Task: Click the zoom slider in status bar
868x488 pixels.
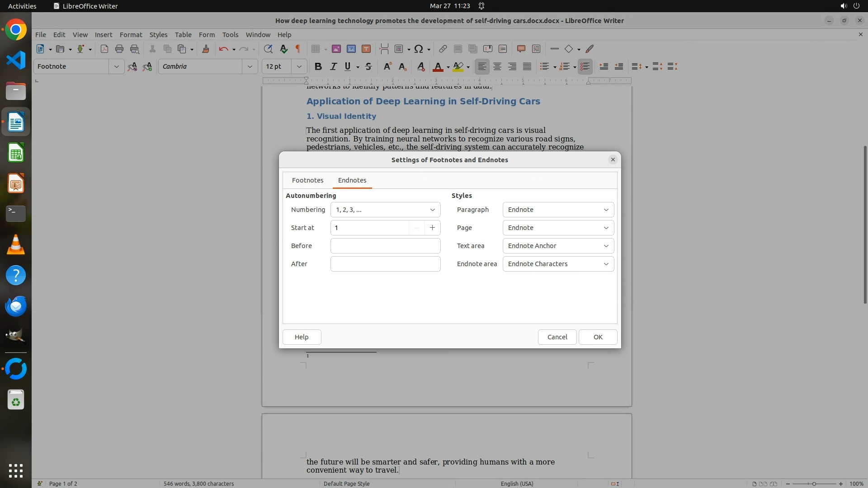Action: click(x=814, y=483)
